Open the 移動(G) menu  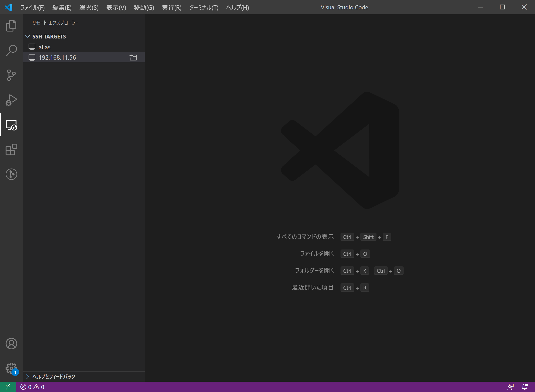(144, 7)
